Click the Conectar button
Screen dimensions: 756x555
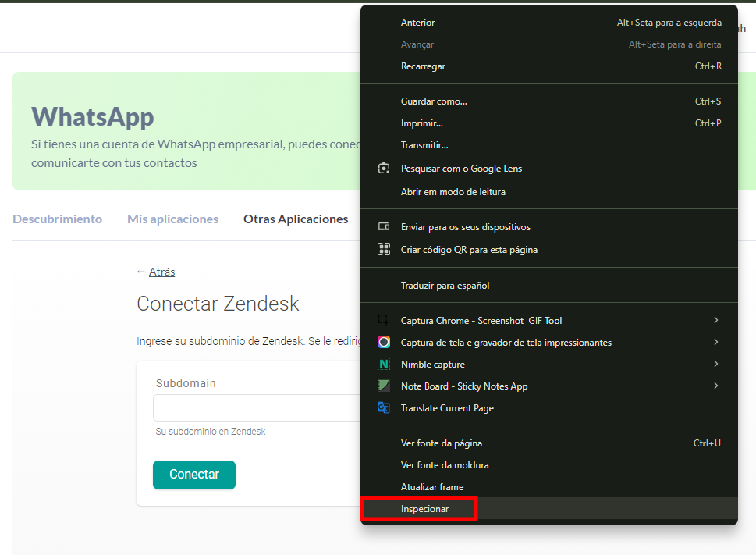click(x=193, y=475)
